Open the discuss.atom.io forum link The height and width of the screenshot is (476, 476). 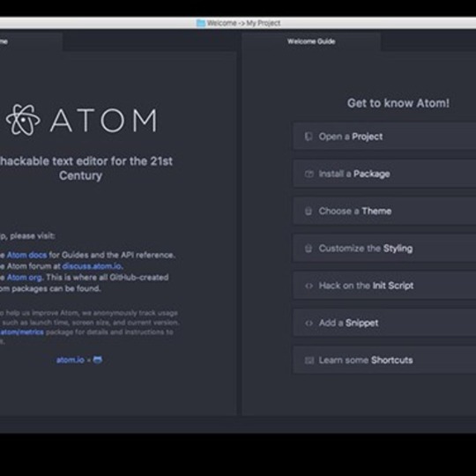93,266
